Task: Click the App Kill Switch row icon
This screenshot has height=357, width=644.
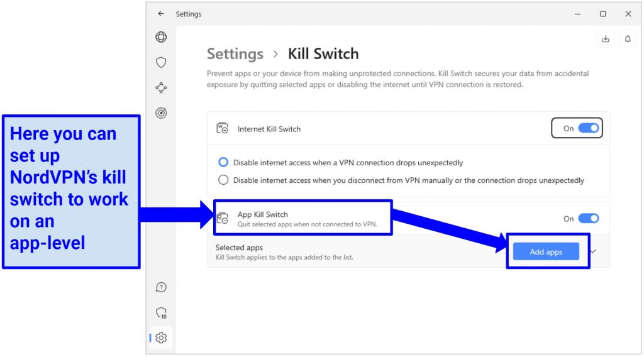Action: (222, 218)
